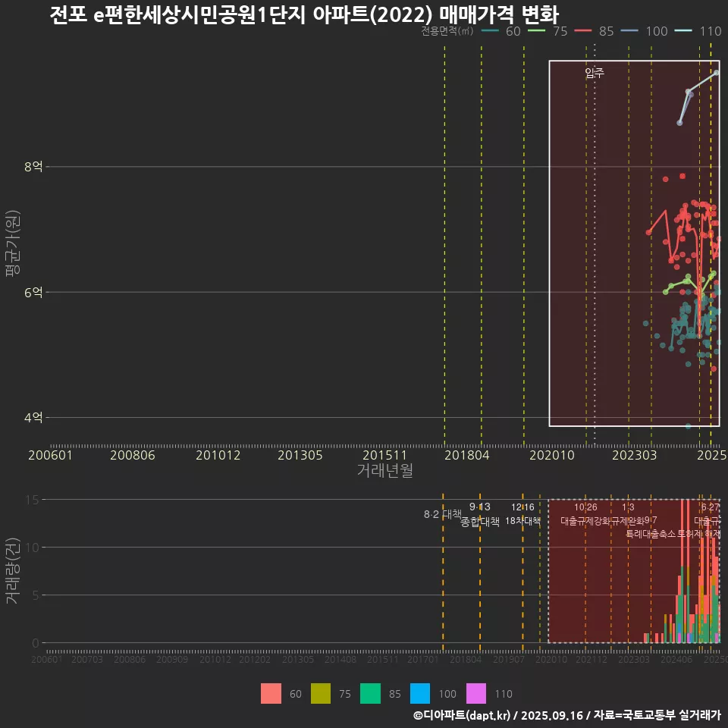The width and height of the screenshot is (728, 728).
Task: Click the 입주 marker label
Action: [x=595, y=73]
